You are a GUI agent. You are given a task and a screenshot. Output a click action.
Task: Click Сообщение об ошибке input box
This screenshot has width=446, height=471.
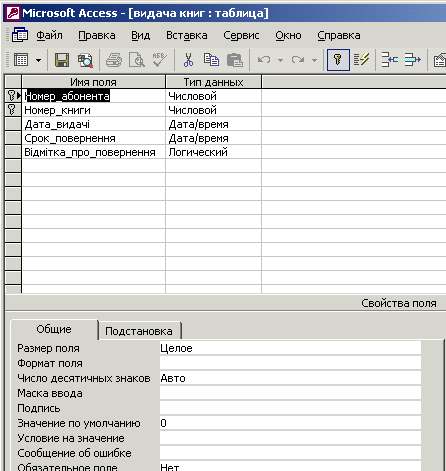pos(290,453)
